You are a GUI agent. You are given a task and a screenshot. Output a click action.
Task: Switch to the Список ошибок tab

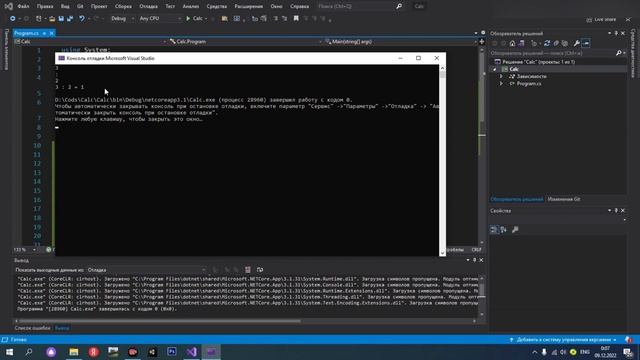coord(32,328)
